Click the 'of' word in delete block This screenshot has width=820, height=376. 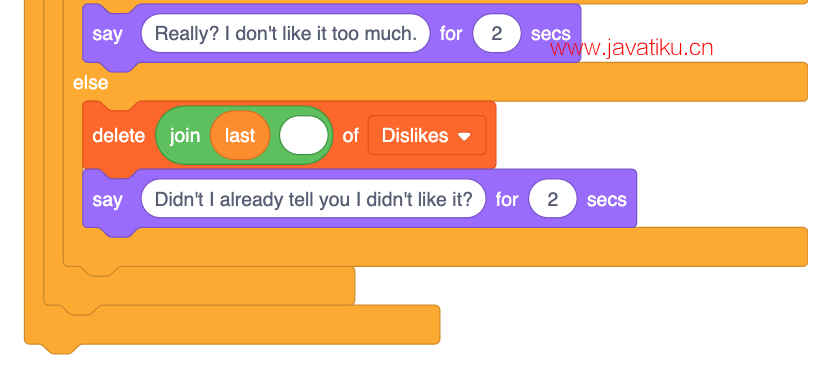(350, 135)
